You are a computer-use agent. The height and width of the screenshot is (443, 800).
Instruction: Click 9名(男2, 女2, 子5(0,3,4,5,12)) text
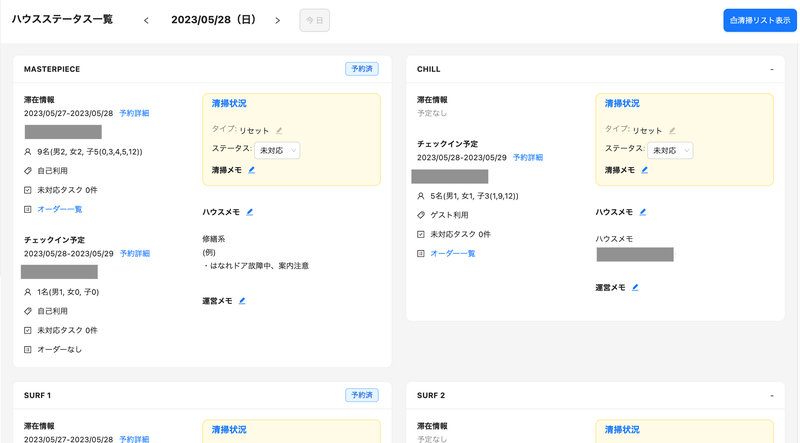pos(90,152)
